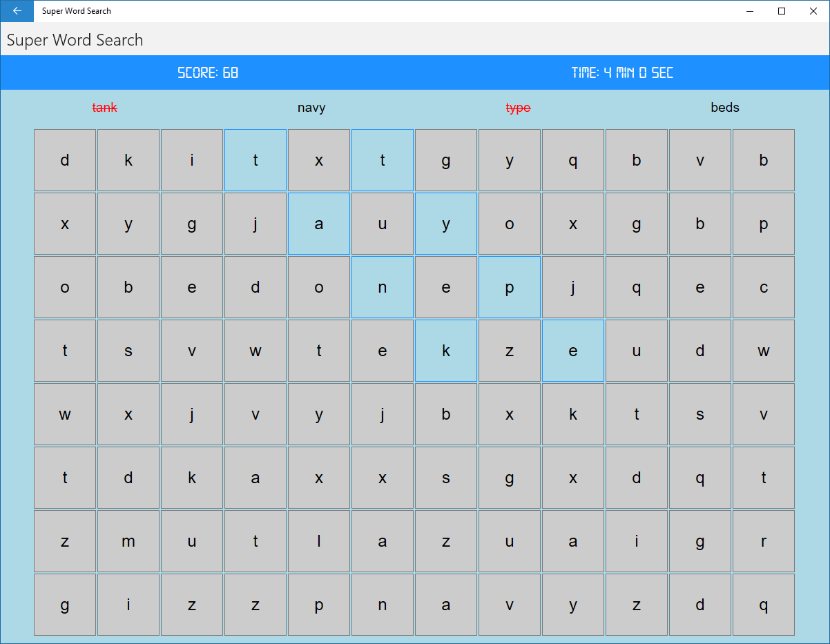Viewport: 830px width, 644px height.
Task: Pick the 'i' tile in the bottom row
Action: 128,605
